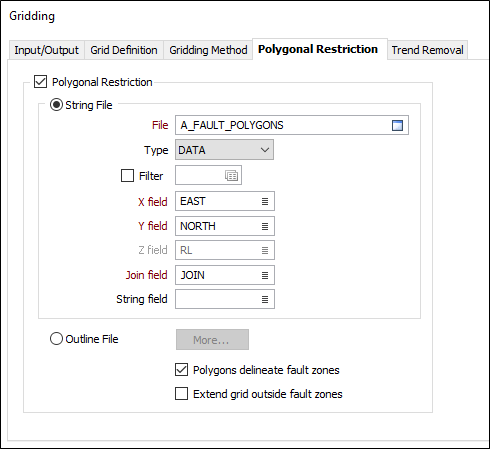Image resolution: width=490 pixels, height=449 pixels.
Task: Click the More... button
Action: click(x=212, y=340)
